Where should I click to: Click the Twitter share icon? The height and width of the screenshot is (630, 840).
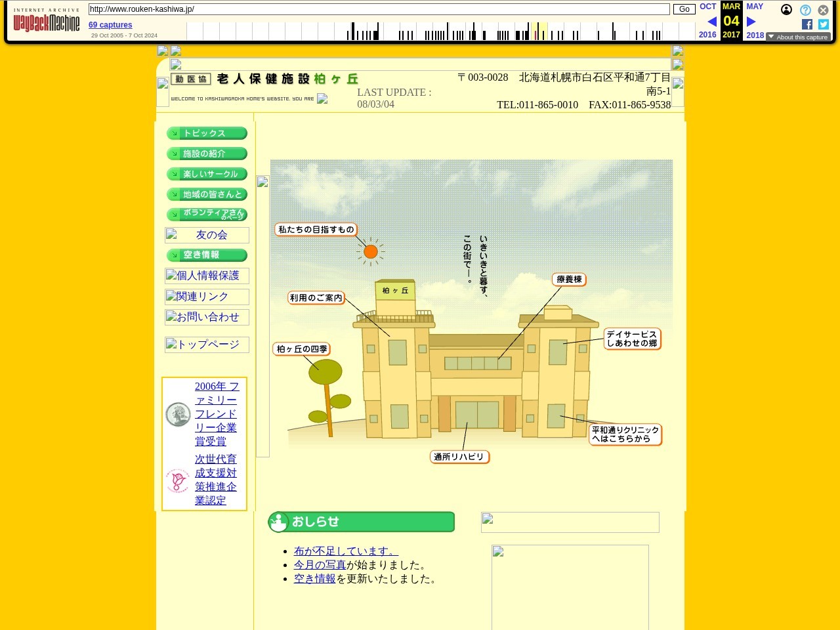pos(824,24)
